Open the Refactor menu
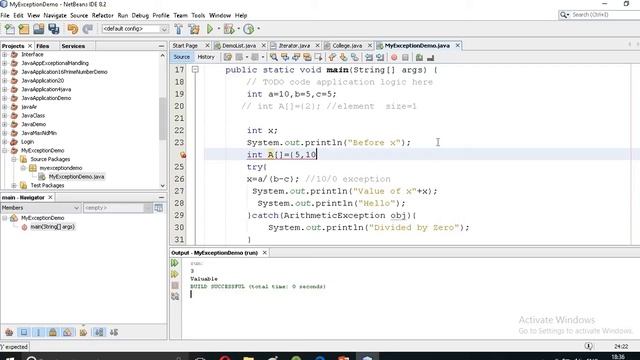This screenshot has height=360, width=640. point(102,16)
